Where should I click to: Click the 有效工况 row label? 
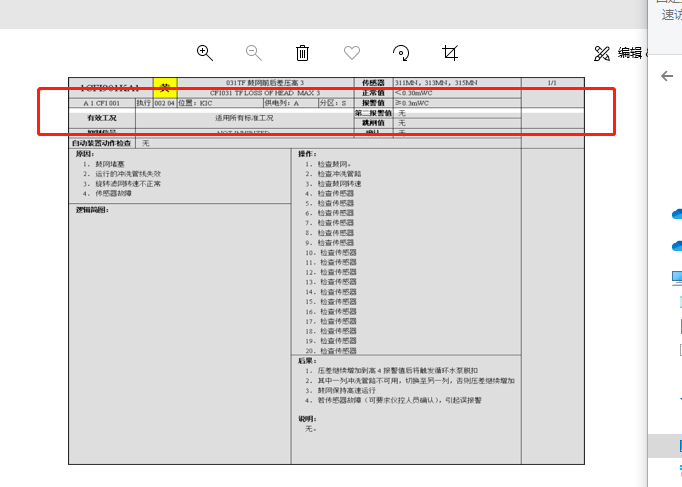[x=102, y=118]
